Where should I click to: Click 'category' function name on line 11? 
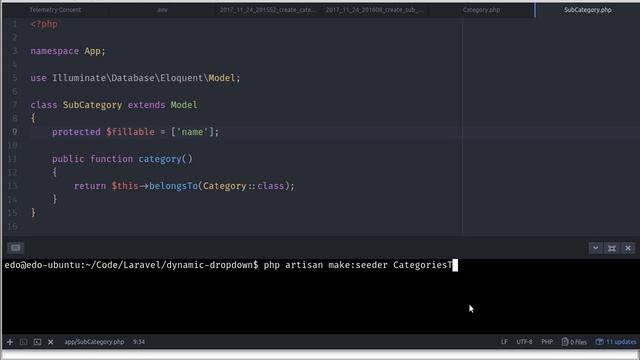point(160,159)
